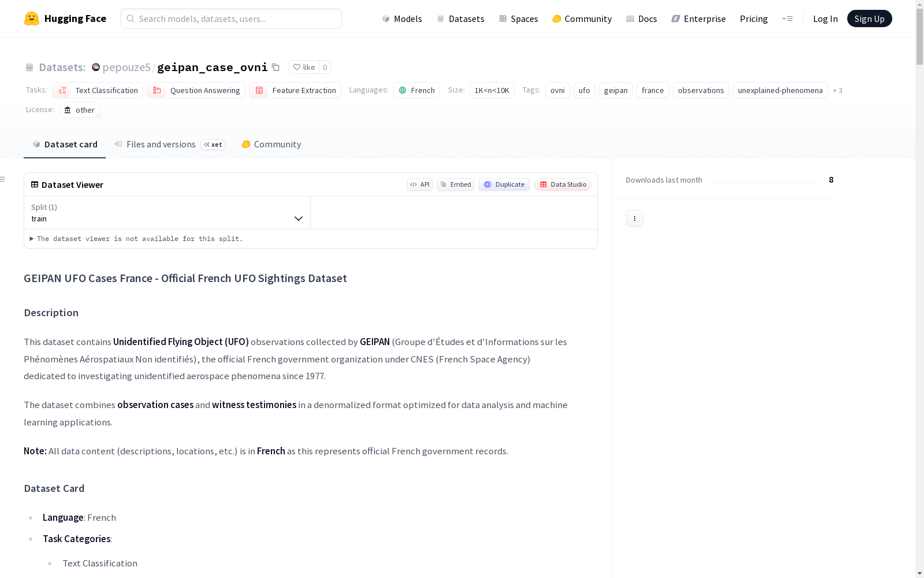924x578 pixels.
Task: Go to Spaces in the top navigation
Action: pos(519,18)
